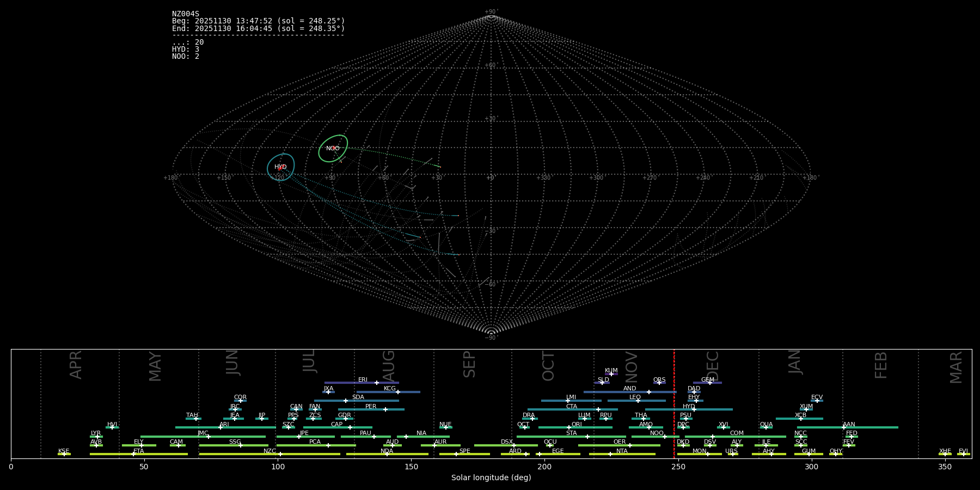Image resolution: width=980 pixels, height=490 pixels.
Task: Click the APR month label
Action: click(76, 365)
